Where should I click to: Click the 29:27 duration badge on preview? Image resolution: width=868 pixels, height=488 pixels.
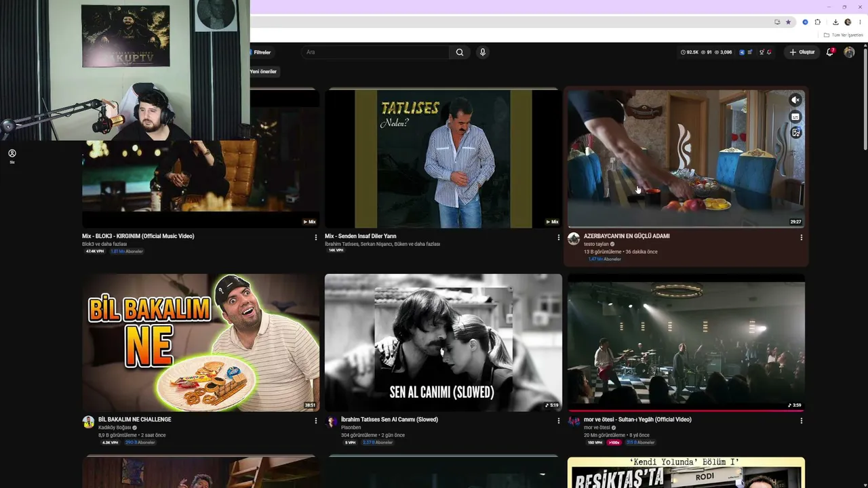795,222
